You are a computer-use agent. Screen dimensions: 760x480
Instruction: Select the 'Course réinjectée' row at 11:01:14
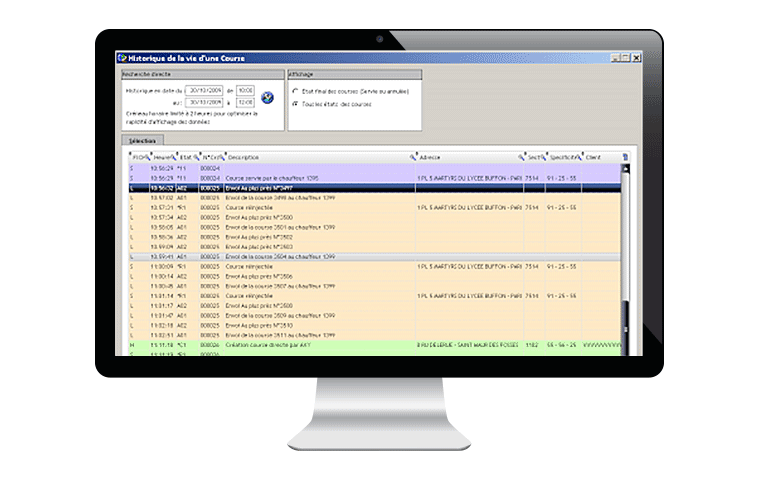(x=375, y=296)
